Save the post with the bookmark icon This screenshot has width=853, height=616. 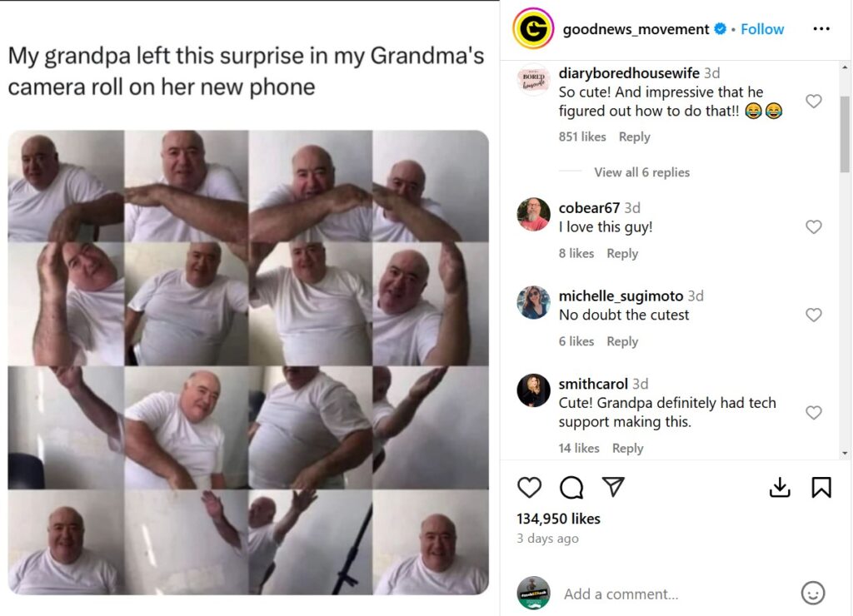click(x=821, y=487)
